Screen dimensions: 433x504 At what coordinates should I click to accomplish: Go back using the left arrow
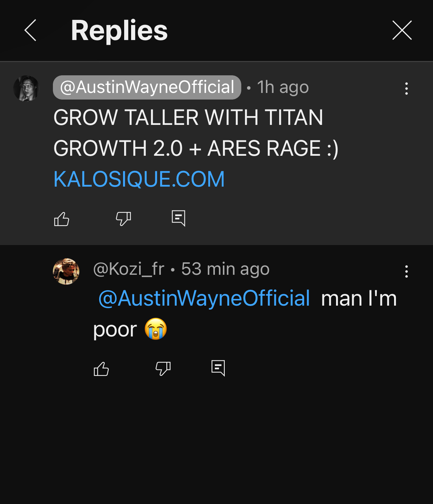pos(30,30)
